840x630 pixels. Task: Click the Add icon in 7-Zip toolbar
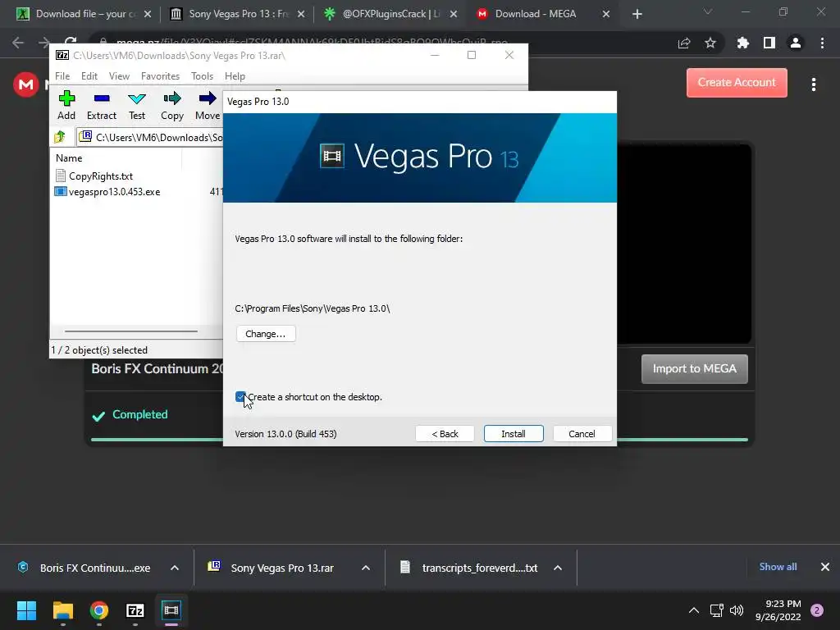66,98
